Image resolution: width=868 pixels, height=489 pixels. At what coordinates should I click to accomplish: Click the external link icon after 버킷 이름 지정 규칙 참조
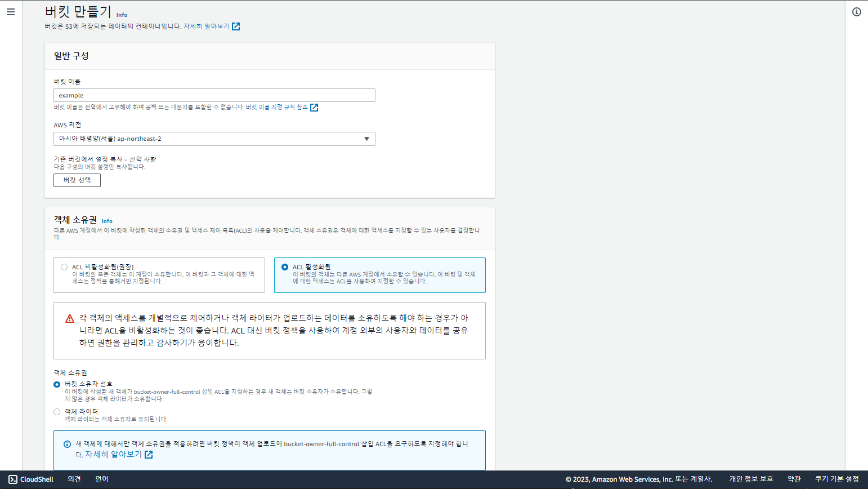314,108
